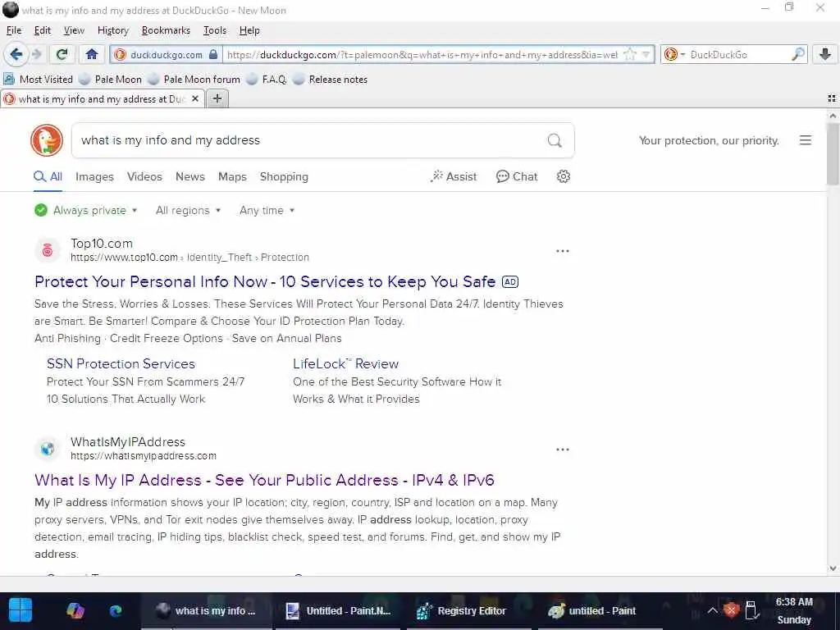Click the list all tabs icon
Image resolution: width=840 pixels, height=630 pixels.
(x=832, y=98)
